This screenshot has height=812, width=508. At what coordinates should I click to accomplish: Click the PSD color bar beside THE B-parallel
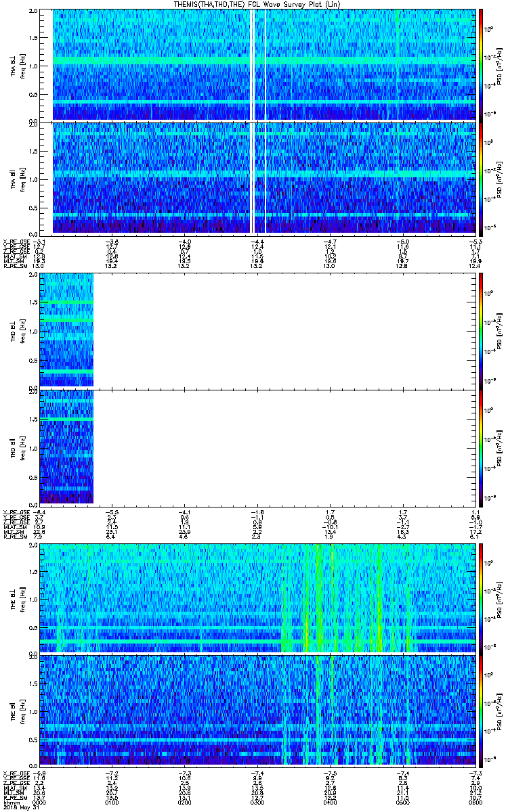point(481,710)
